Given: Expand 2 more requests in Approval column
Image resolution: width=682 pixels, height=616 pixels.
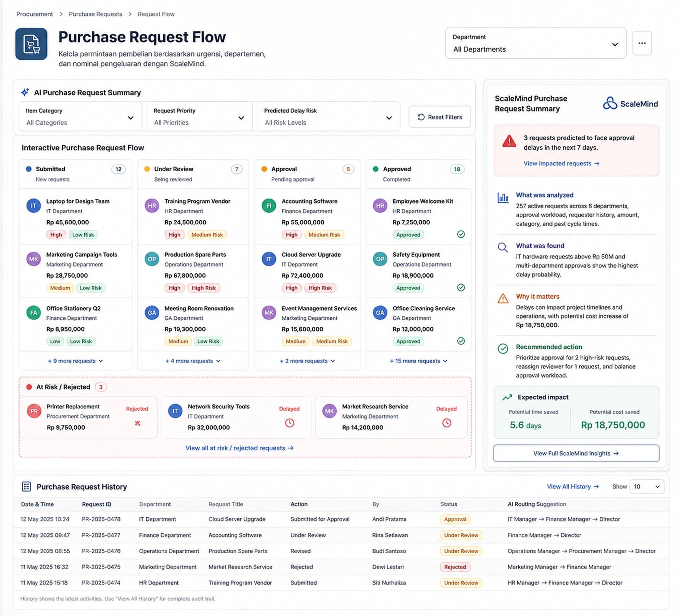Looking at the screenshot, I should pos(307,361).
